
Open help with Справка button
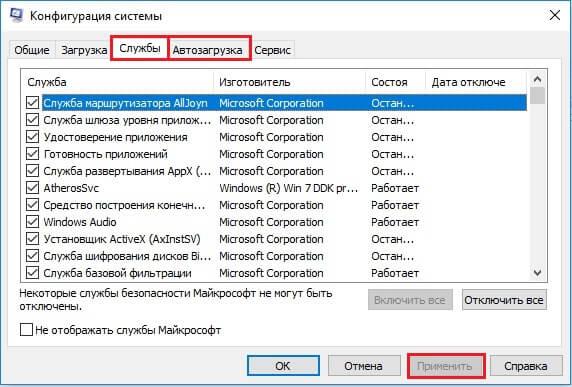(526, 365)
